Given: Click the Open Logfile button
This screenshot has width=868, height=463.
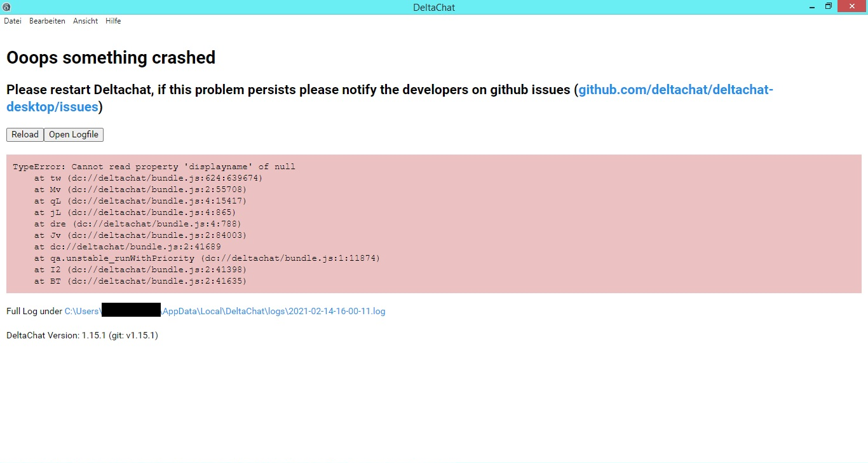Looking at the screenshot, I should coord(74,135).
